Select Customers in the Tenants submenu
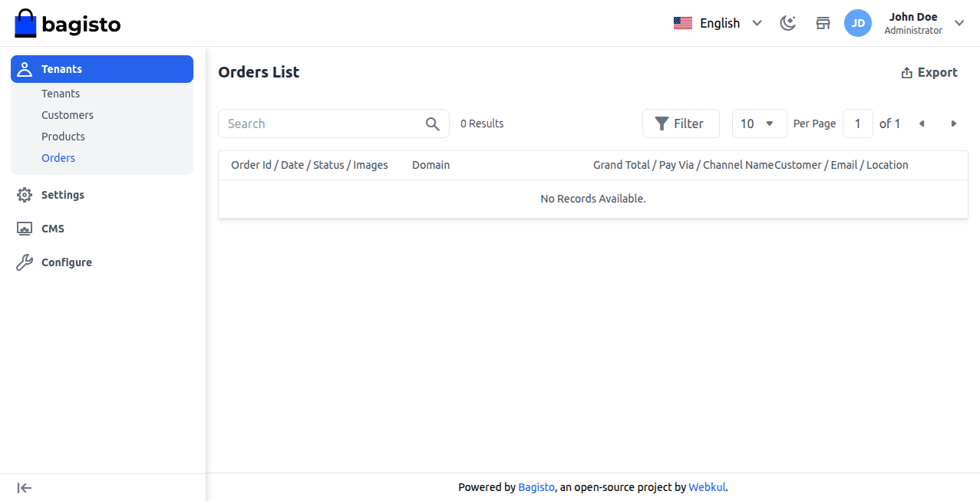This screenshot has height=501, width=980. click(x=68, y=115)
